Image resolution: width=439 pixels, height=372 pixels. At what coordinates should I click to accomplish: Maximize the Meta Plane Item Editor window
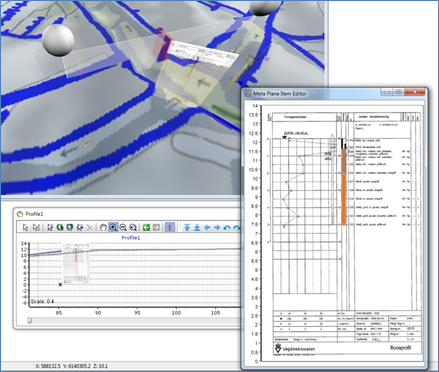399,92
